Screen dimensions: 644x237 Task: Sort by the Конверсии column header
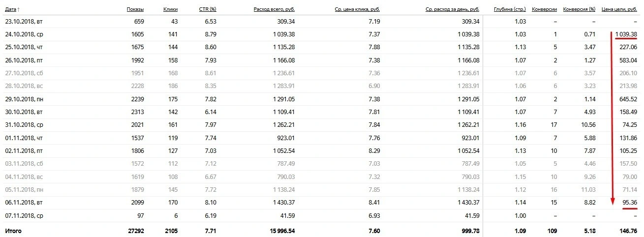(x=545, y=9)
